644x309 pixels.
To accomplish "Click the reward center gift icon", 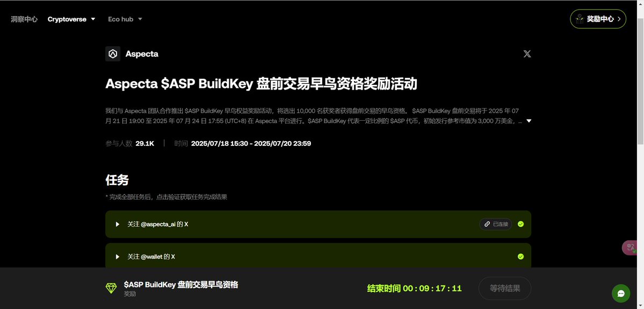I will click(x=580, y=19).
